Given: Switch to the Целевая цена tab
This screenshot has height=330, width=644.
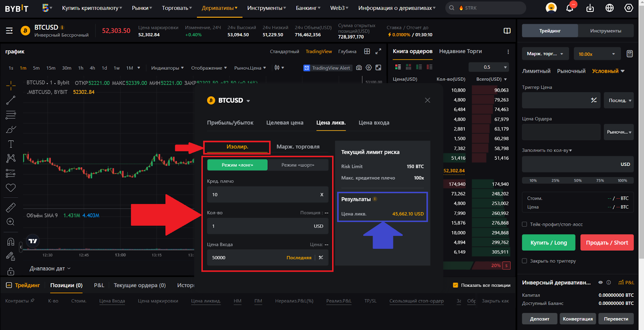Looking at the screenshot, I should pos(285,123).
